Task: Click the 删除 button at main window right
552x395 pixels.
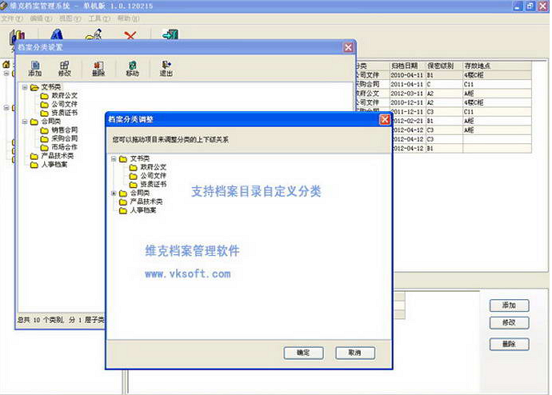Action: pos(509,344)
